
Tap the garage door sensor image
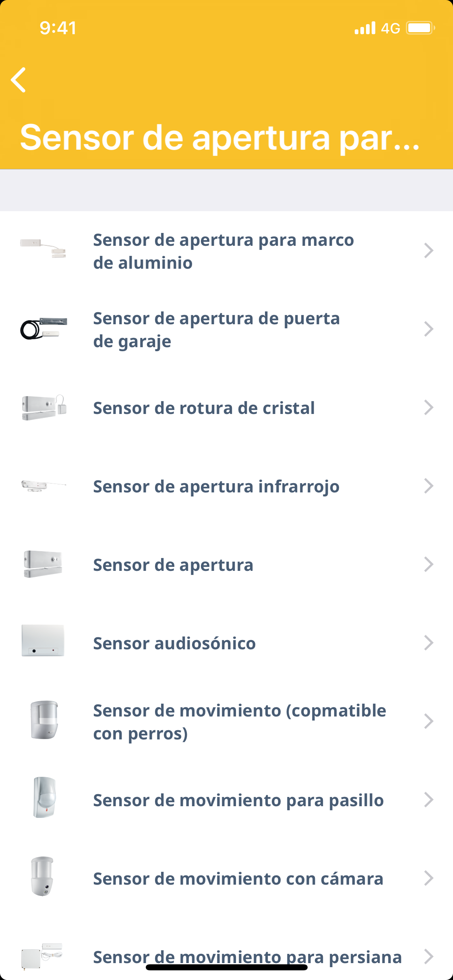[43, 328]
